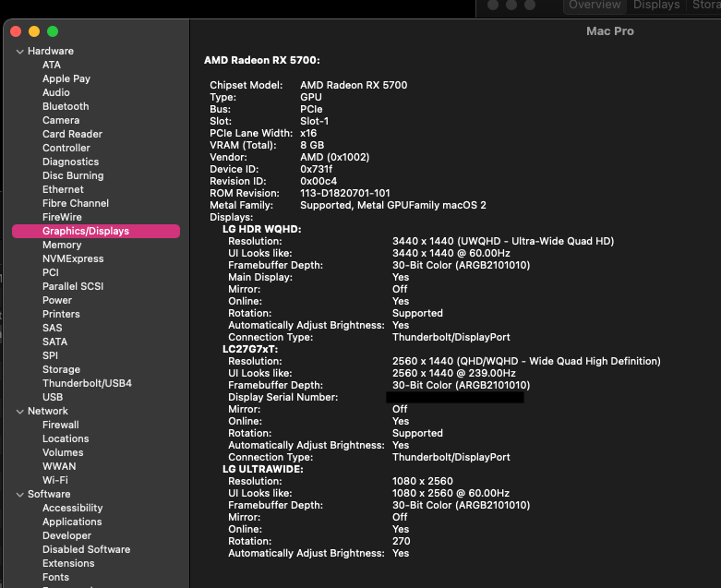Select Parallel SCSI in the sidebar
Screen dimensions: 721x588
pyautogui.click(x=73, y=286)
